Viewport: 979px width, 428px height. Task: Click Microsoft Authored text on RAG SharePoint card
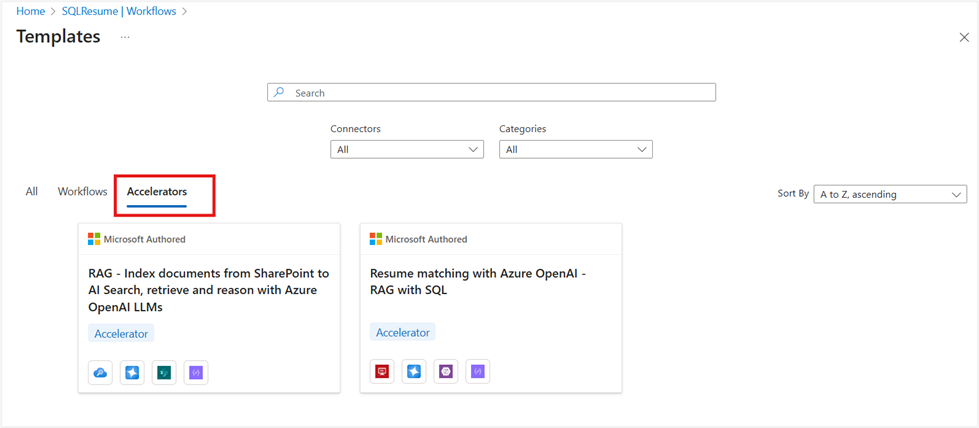(144, 239)
